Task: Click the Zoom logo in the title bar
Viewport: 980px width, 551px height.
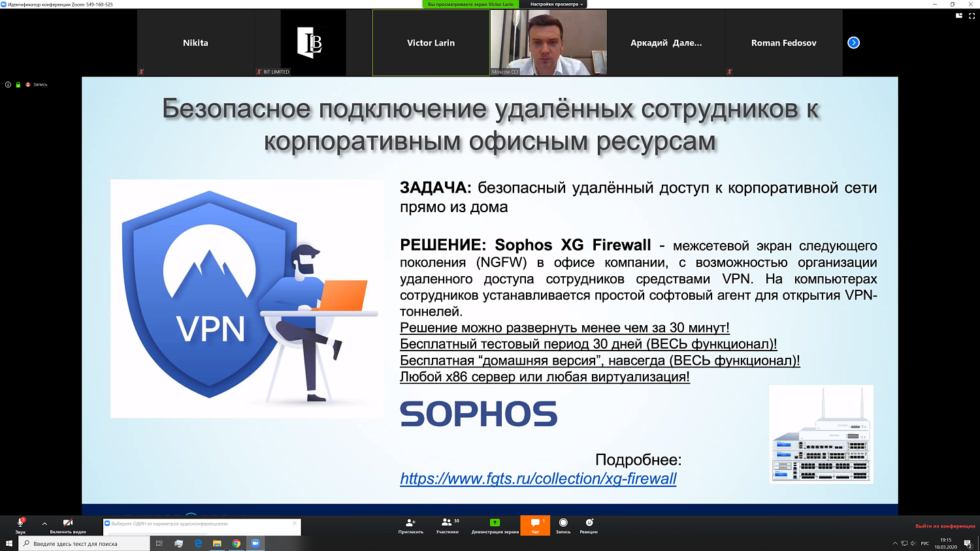Action: [x=4, y=4]
